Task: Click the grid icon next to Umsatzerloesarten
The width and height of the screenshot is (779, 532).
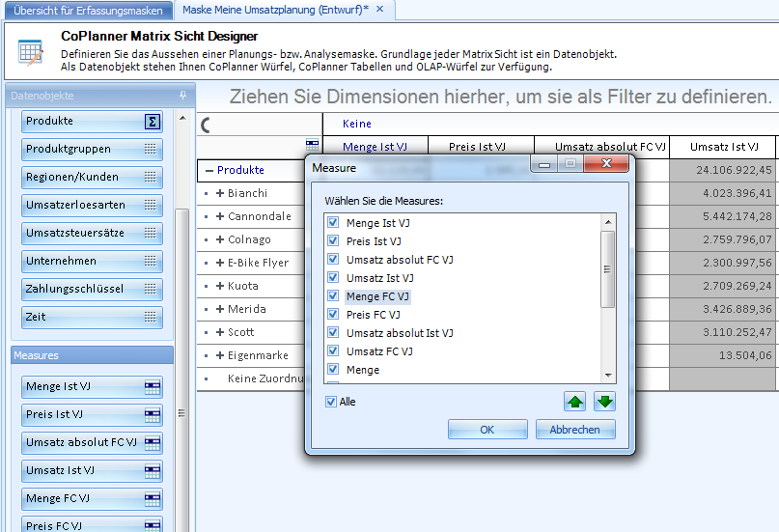Action: pyautogui.click(x=150, y=205)
